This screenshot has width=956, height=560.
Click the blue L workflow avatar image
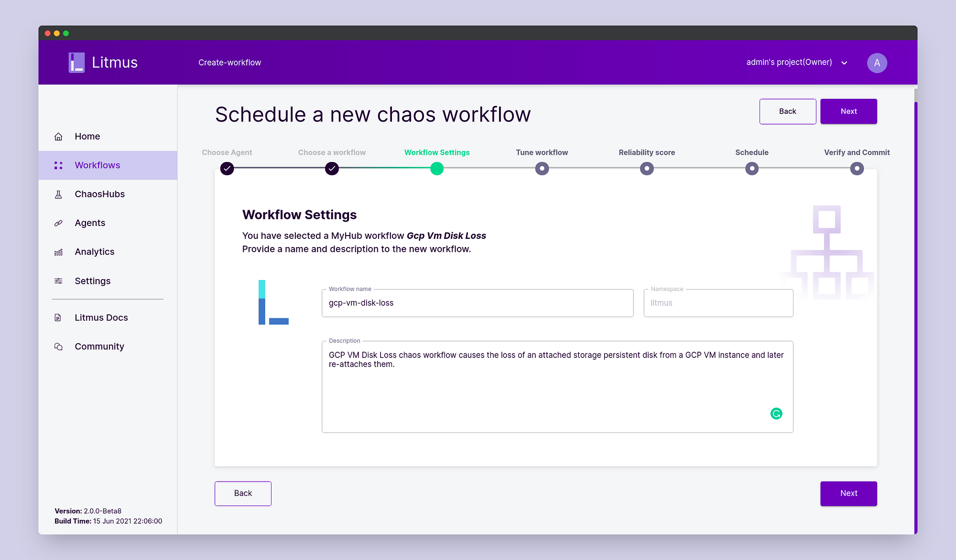pos(273,302)
